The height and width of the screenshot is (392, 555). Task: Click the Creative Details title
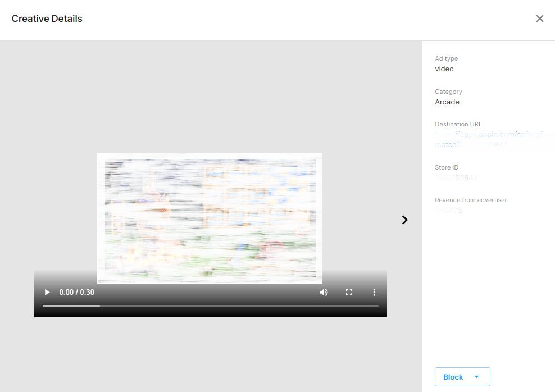[47, 19]
